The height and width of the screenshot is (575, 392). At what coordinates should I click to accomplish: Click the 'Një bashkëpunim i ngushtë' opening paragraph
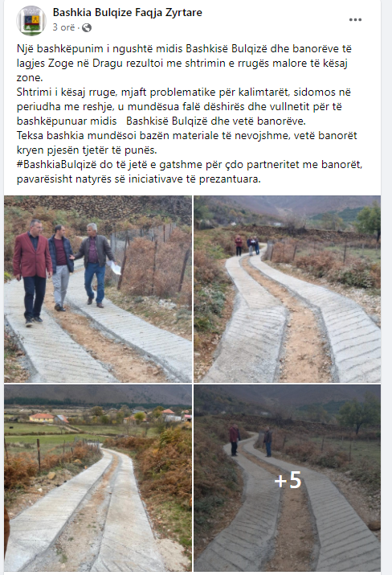[184, 63]
